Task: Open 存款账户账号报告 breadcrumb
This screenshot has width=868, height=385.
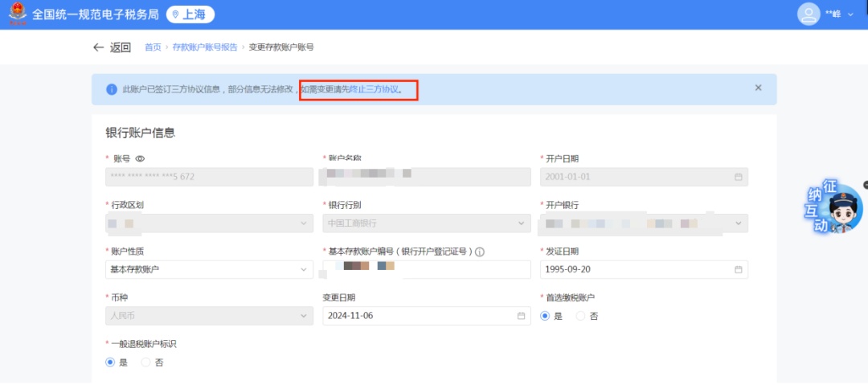Action: (205, 47)
